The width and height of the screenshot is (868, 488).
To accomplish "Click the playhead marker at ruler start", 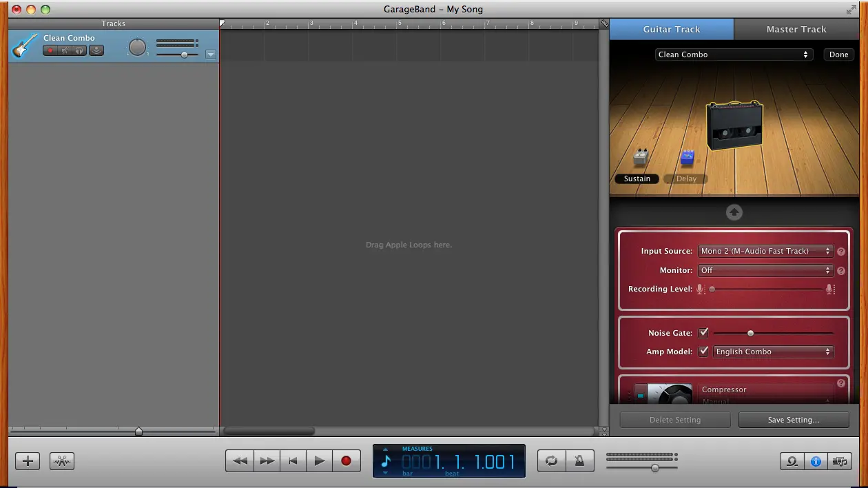I will pos(222,23).
